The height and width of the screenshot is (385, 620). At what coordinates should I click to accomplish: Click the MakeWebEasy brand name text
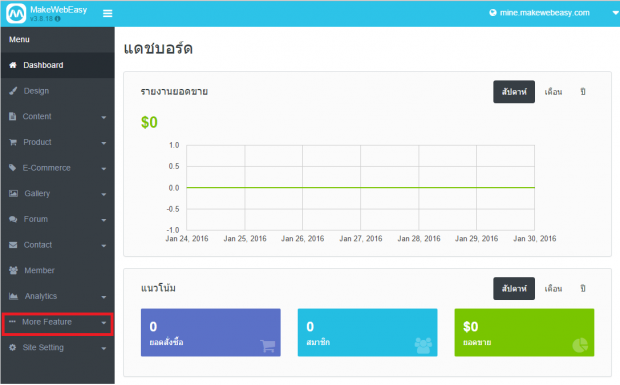tap(59, 9)
